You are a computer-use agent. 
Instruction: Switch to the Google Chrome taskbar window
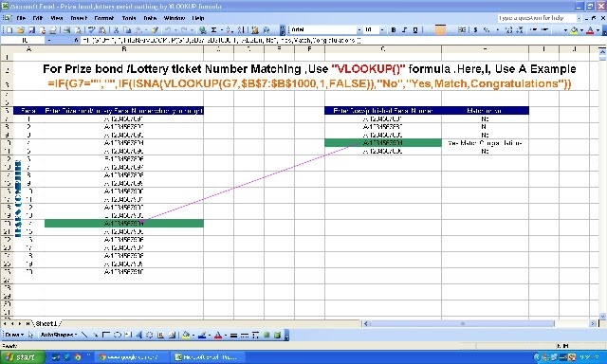133,357
